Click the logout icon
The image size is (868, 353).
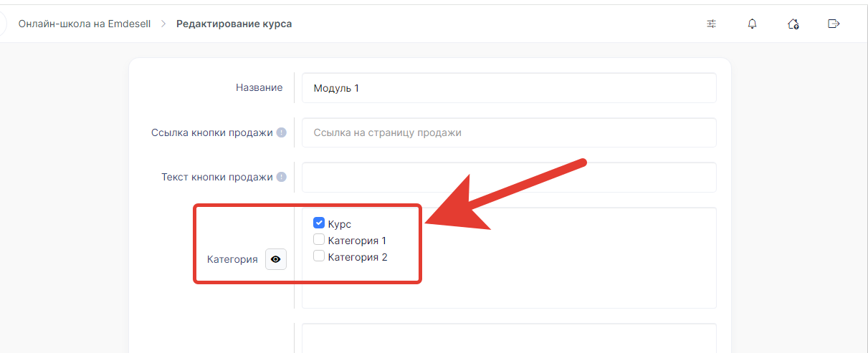click(x=834, y=24)
